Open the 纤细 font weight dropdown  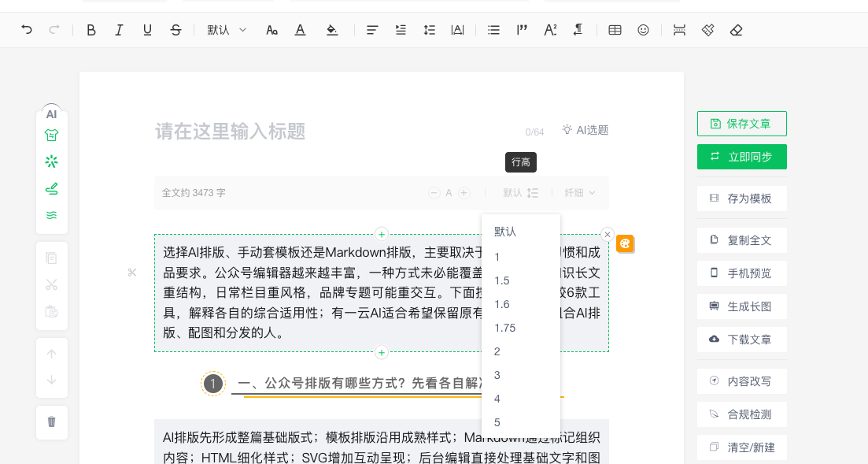580,193
